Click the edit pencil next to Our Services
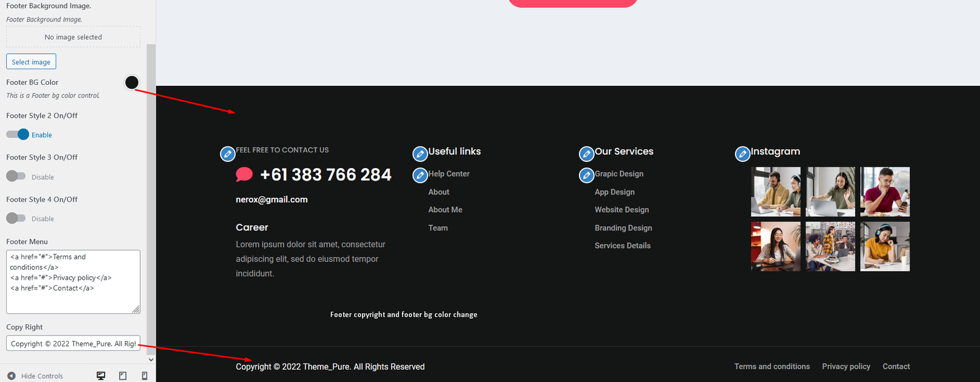This screenshot has height=382, width=980. 587,154
